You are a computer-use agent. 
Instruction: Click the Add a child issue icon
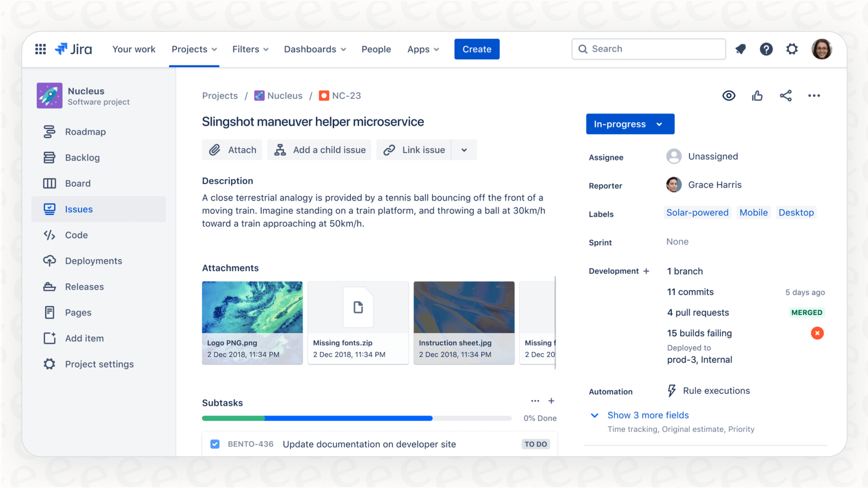coord(280,150)
